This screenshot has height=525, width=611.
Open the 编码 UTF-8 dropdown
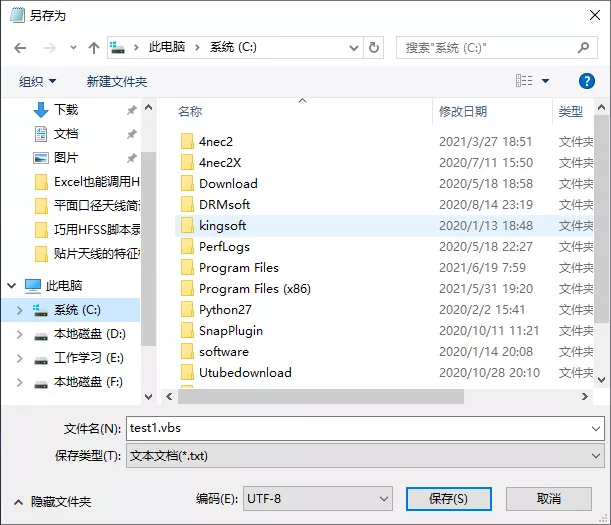318,498
